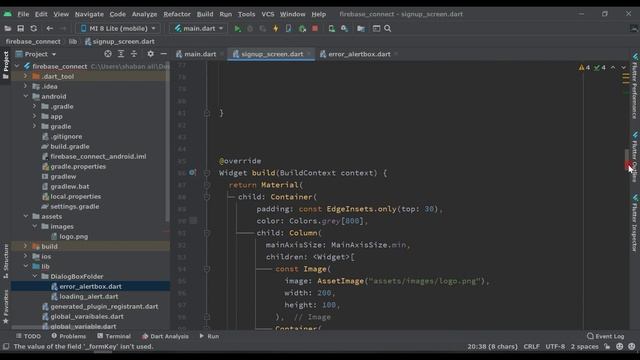640x360 pixels.
Task: Expand the .gradle folder
Action: click(x=35, y=106)
